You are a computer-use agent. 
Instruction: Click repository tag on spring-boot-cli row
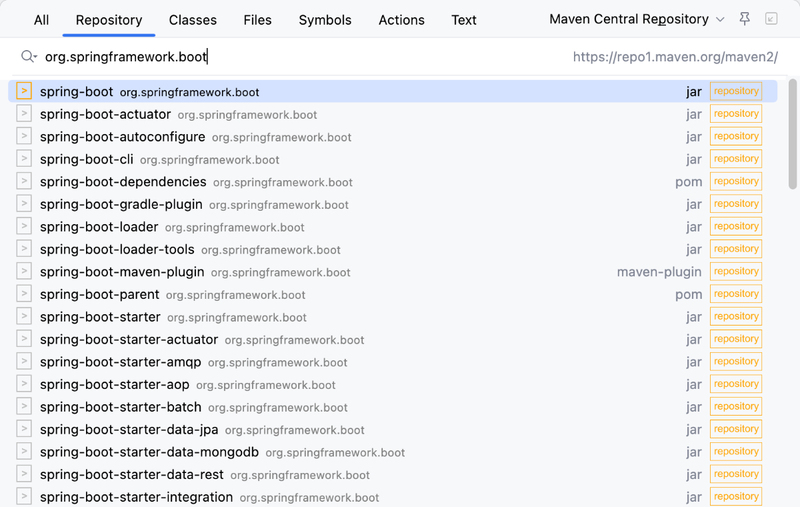tap(736, 159)
